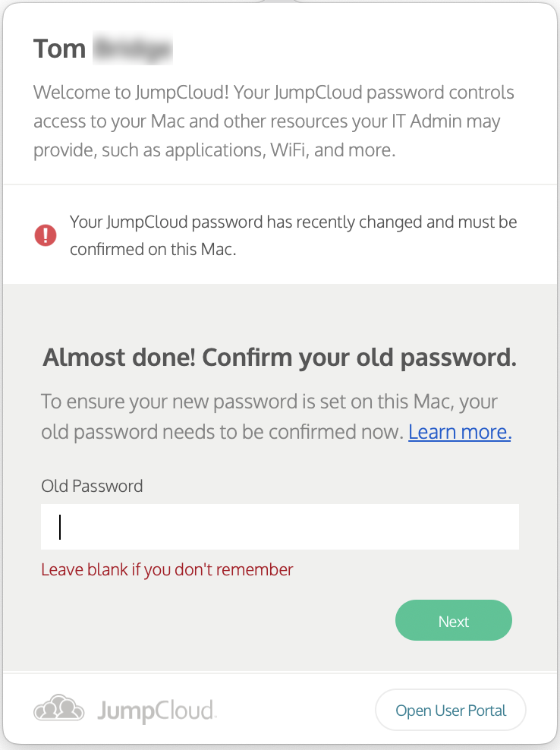Viewport: 560px width, 750px height.
Task: Click empty gray area left of Next button
Action: tap(216, 620)
